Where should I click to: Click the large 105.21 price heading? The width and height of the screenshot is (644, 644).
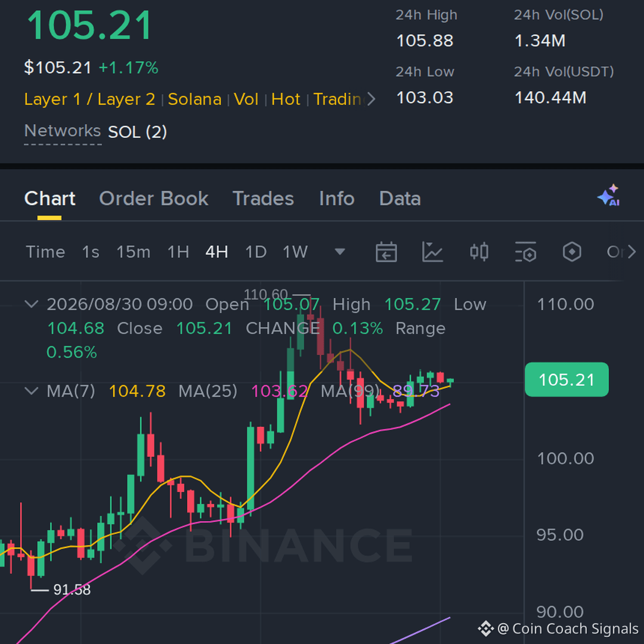89,26
